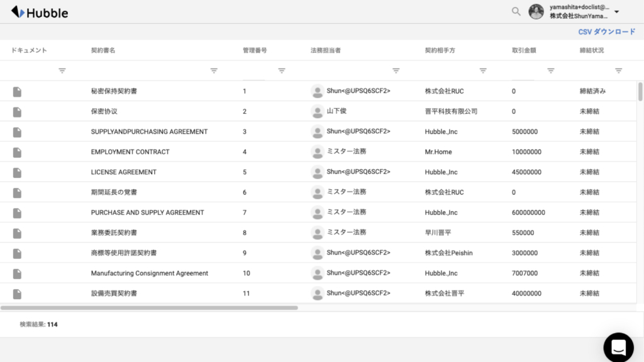Open filter for 締結状況 column
This screenshot has height=362, width=644.
click(619, 70)
